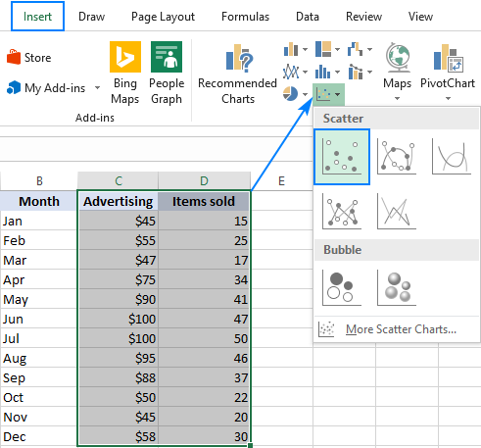
Task: Insert a 2-D Bubble chart
Action: click(342, 287)
